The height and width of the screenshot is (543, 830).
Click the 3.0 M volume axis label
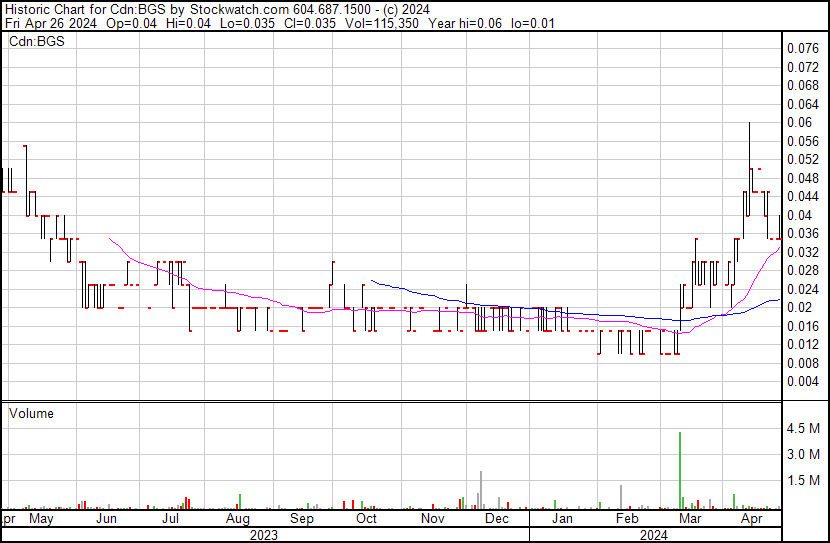click(x=803, y=454)
